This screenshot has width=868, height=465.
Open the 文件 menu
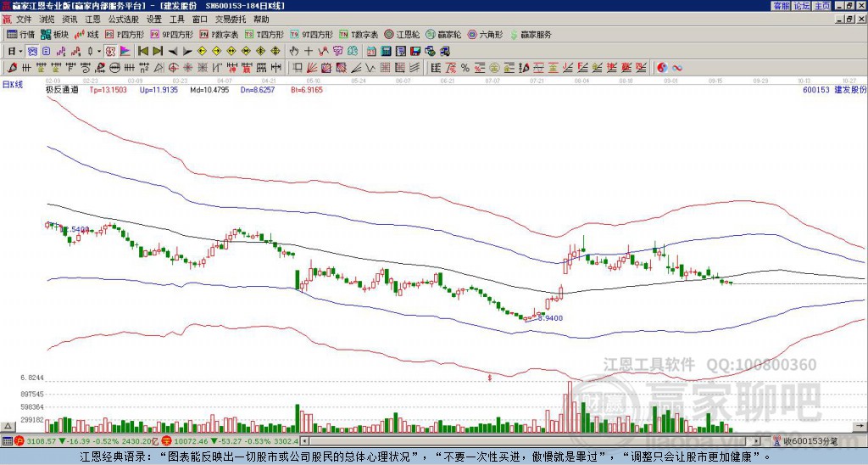click(24, 20)
